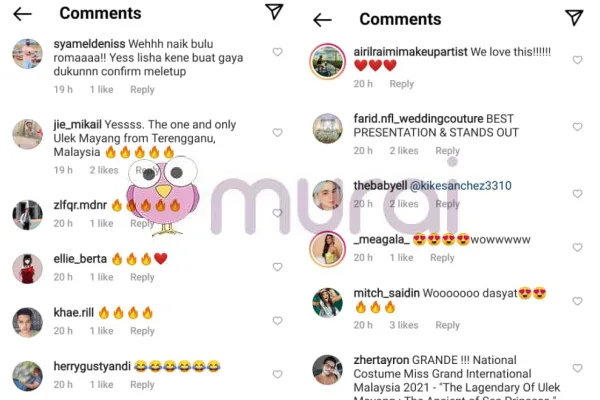Open _meagala_ profile avatar with story ring
Screen dimensions: 600x400
pos(328,249)
